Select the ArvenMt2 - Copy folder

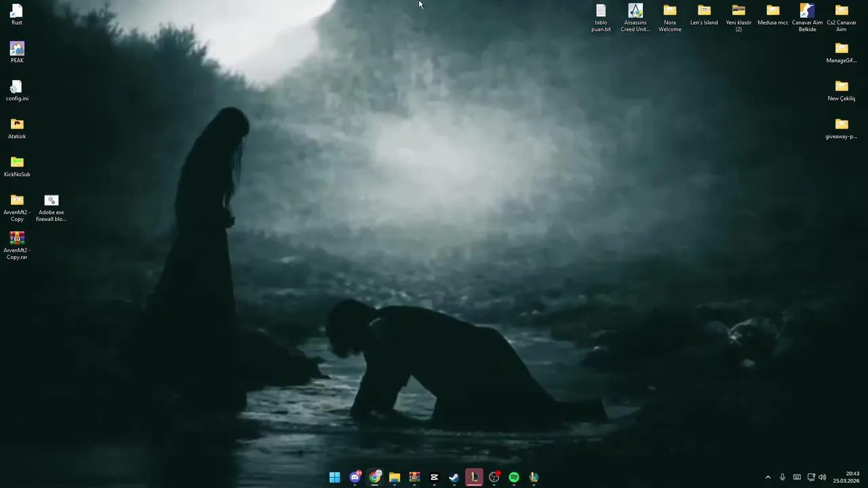point(17,208)
